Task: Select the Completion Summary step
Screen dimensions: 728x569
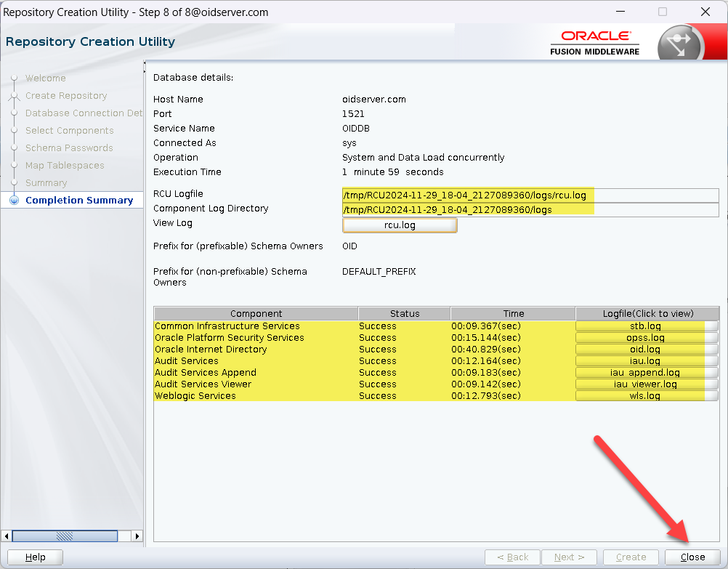Action: click(x=79, y=201)
